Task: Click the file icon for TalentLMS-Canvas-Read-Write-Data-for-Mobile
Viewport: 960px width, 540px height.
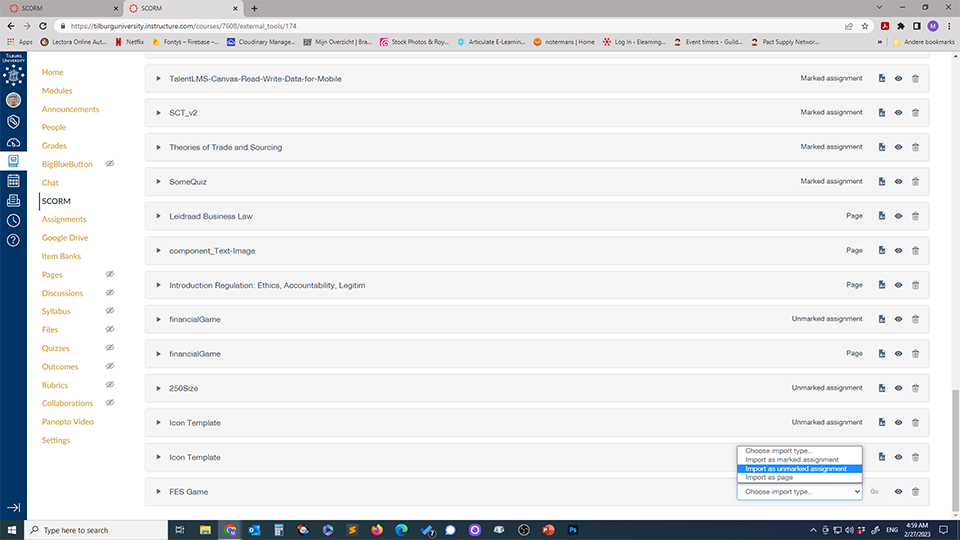Action: pos(882,78)
